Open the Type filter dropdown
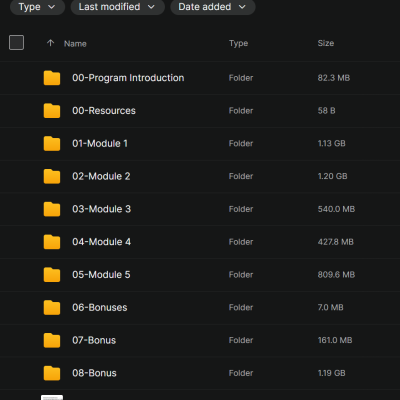 pos(37,7)
